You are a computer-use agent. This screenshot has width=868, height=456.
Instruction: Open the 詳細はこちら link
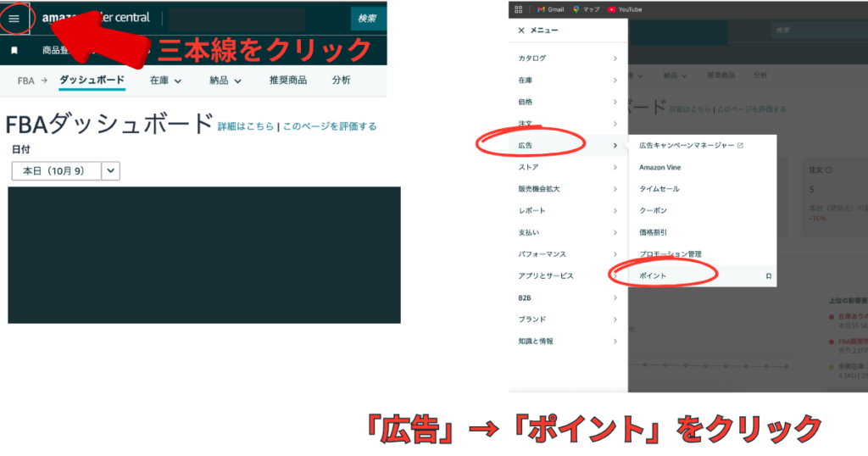point(246,126)
